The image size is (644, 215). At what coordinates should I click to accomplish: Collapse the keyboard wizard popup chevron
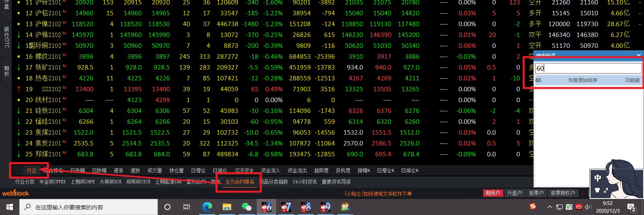pyautogui.click(x=639, y=55)
